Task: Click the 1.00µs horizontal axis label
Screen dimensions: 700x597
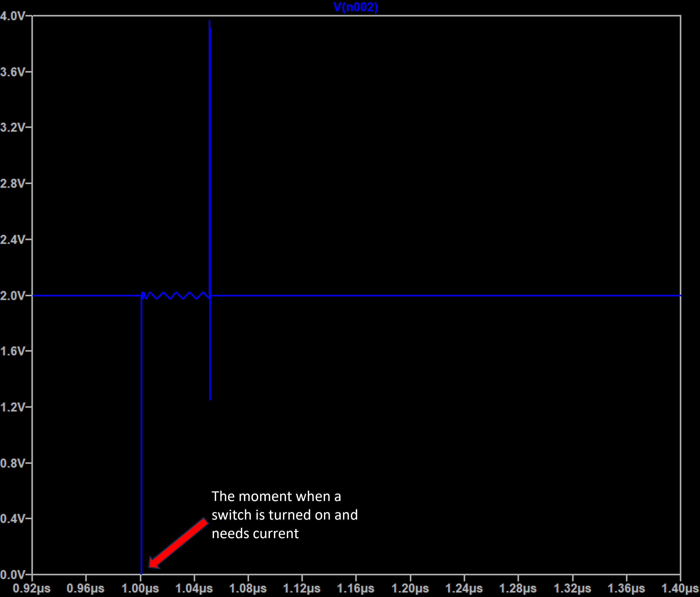Action: coord(140,589)
